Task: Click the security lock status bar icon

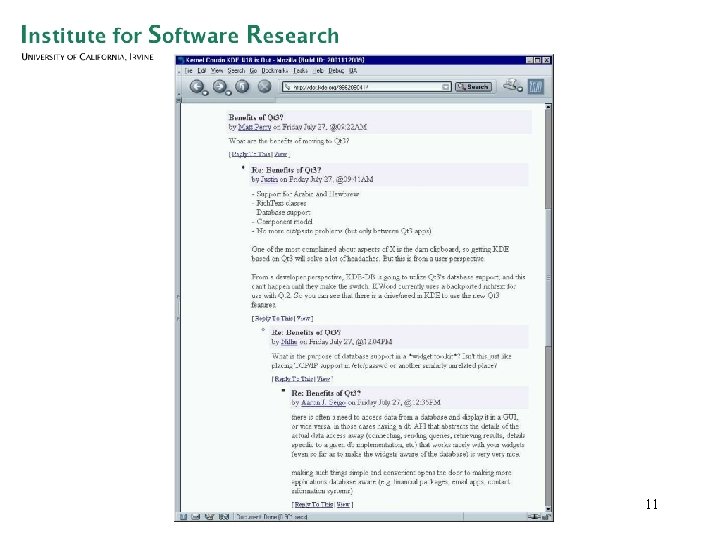Action: pyautogui.click(x=546, y=517)
